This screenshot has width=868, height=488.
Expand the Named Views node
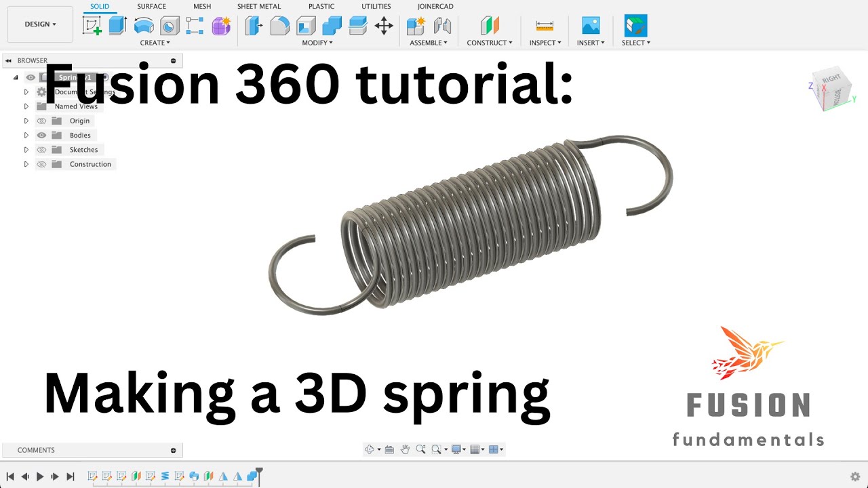point(26,106)
